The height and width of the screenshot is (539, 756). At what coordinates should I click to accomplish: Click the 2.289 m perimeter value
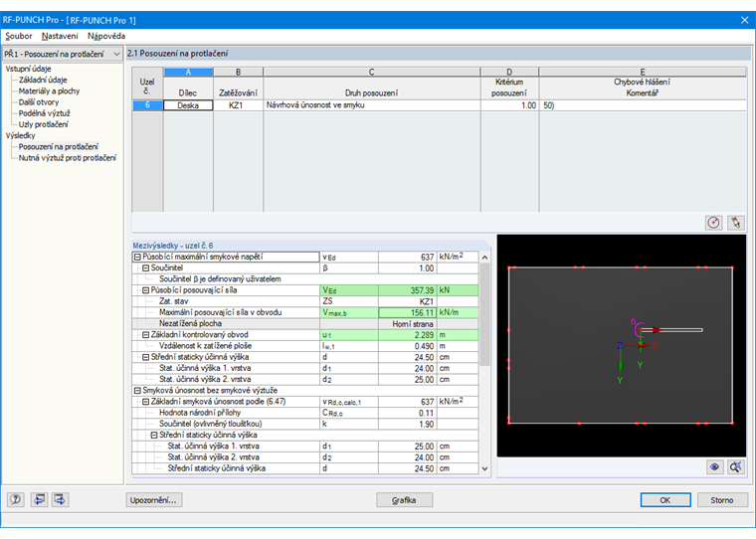(x=408, y=334)
